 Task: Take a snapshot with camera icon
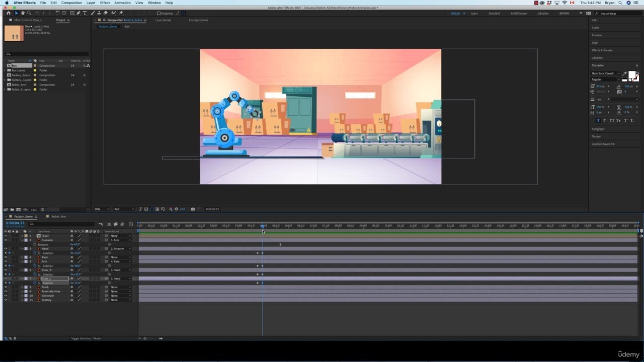(x=193, y=209)
